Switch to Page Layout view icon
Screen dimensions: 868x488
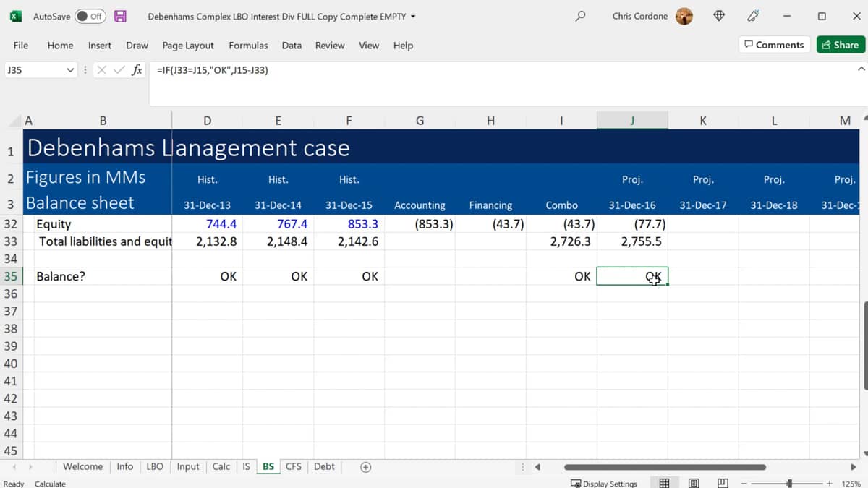[x=694, y=483]
